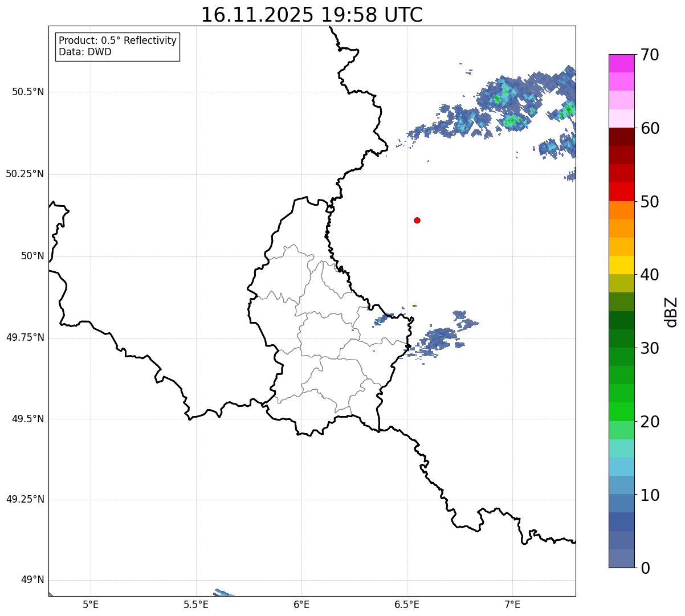The width and height of the screenshot is (685, 616).
Task: Click the small green echo below the red marker
Action: tap(415, 306)
